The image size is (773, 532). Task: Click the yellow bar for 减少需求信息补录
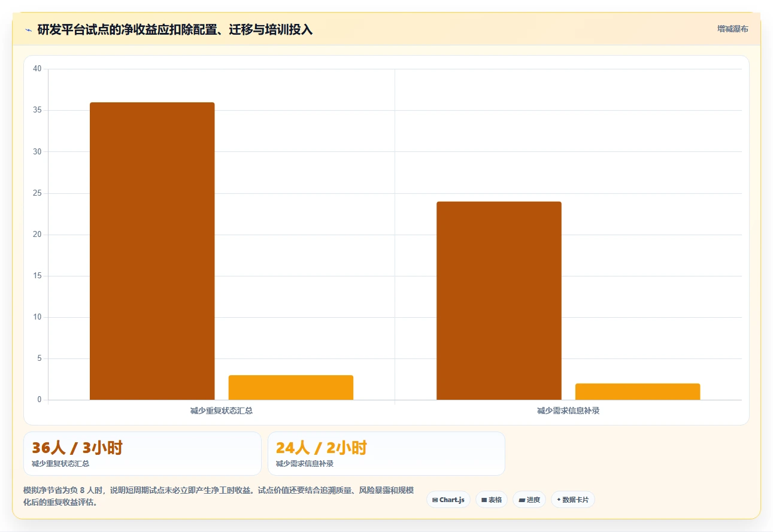[x=638, y=391]
